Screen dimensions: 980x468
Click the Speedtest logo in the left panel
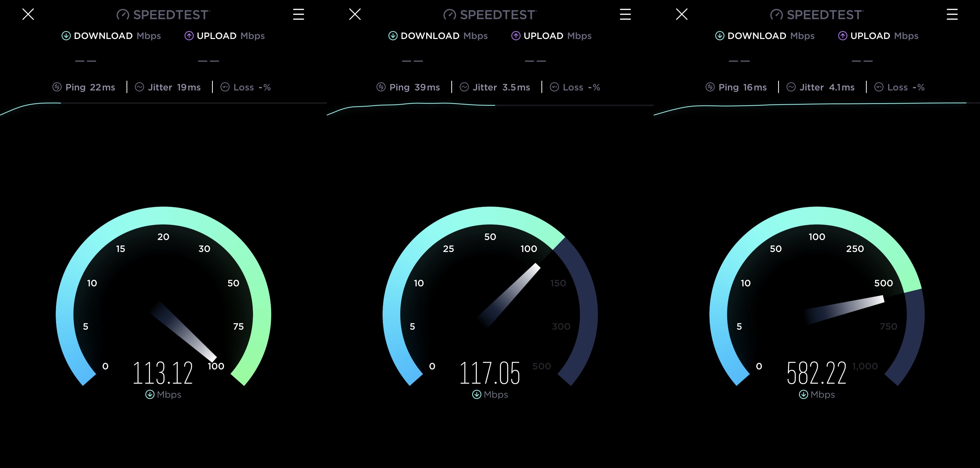pos(163,15)
